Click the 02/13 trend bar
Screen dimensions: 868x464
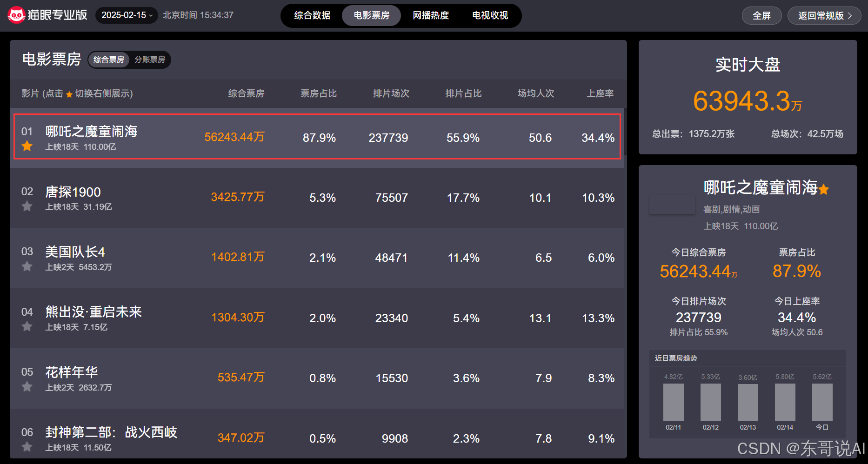coord(748,403)
